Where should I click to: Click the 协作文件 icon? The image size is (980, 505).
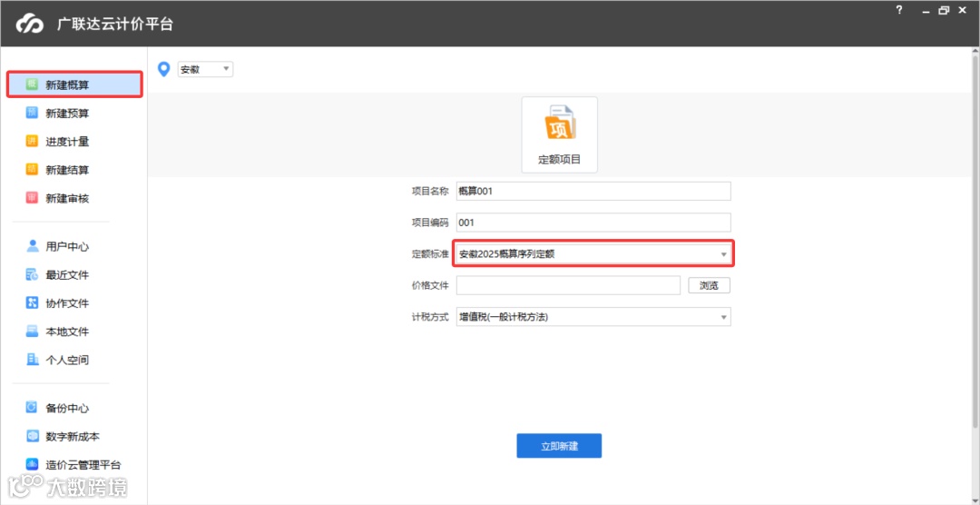(x=32, y=302)
